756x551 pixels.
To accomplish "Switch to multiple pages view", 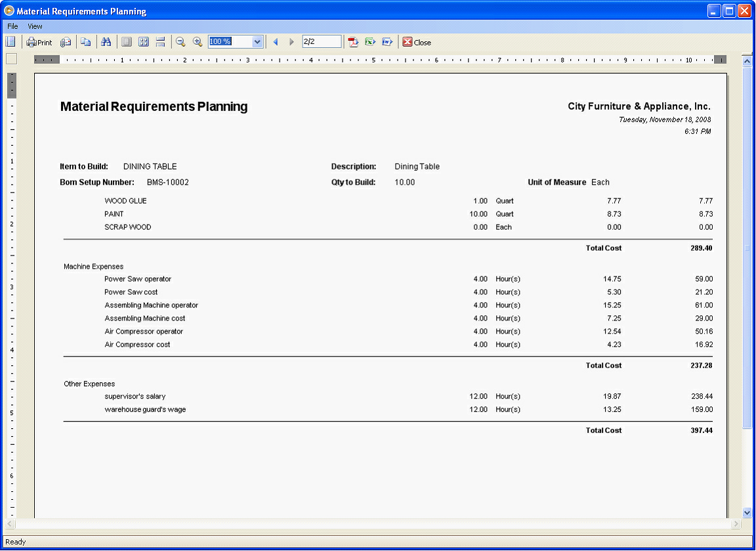I will (x=144, y=42).
